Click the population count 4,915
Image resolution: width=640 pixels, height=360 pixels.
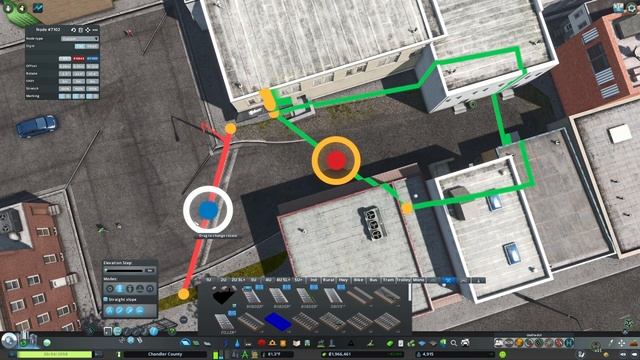click(x=428, y=354)
